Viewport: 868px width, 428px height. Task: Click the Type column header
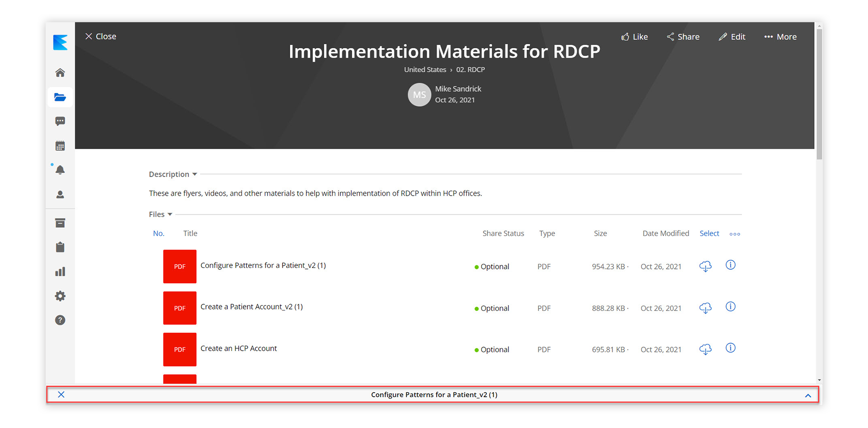pos(547,234)
